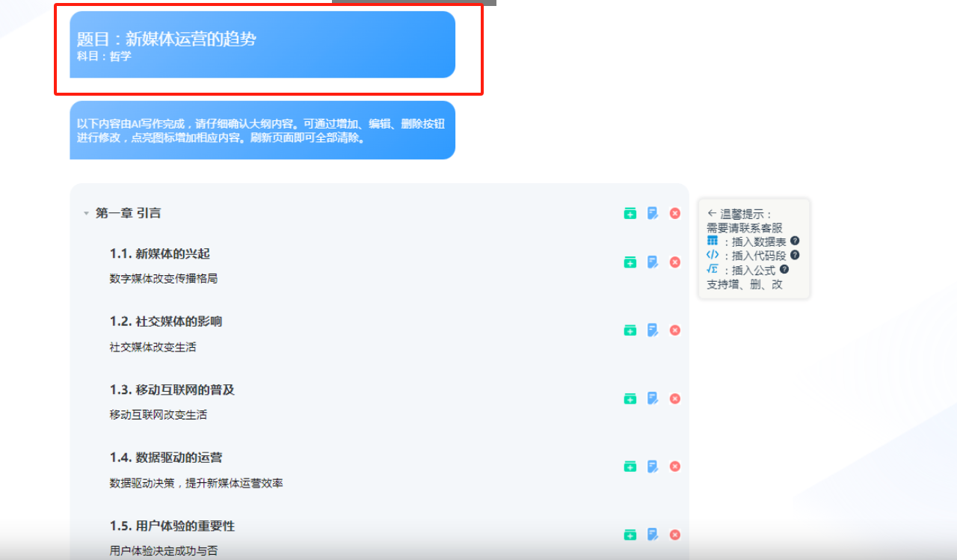Select the edit icon for 1.1 新媒体的兴起
The width and height of the screenshot is (957, 560).
point(652,262)
